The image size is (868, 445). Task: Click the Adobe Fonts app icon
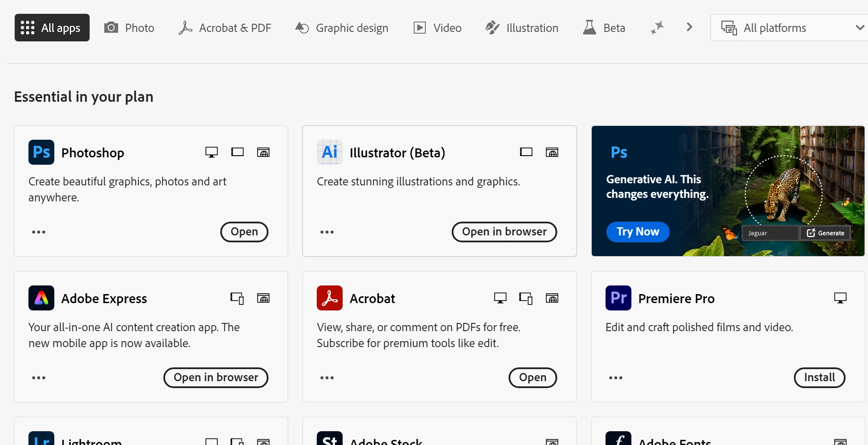point(618,438)
